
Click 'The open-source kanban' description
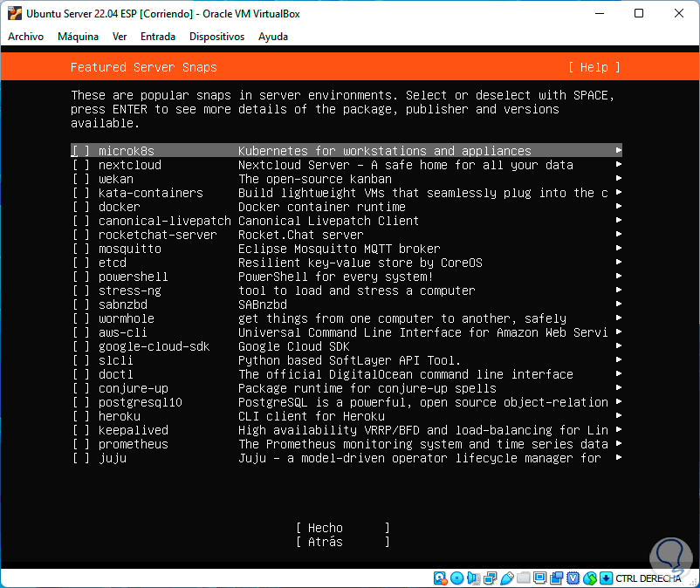[315, 179]
